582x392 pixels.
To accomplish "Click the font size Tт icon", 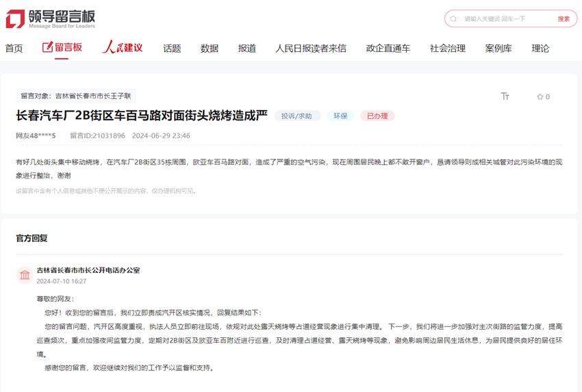I will (x=505, y=96).
